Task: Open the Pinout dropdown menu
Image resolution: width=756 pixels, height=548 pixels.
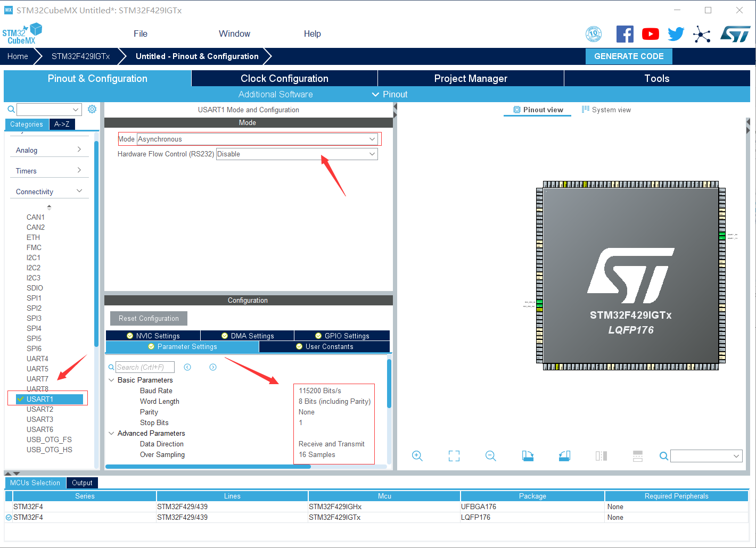Action: (x=390, y=94)
